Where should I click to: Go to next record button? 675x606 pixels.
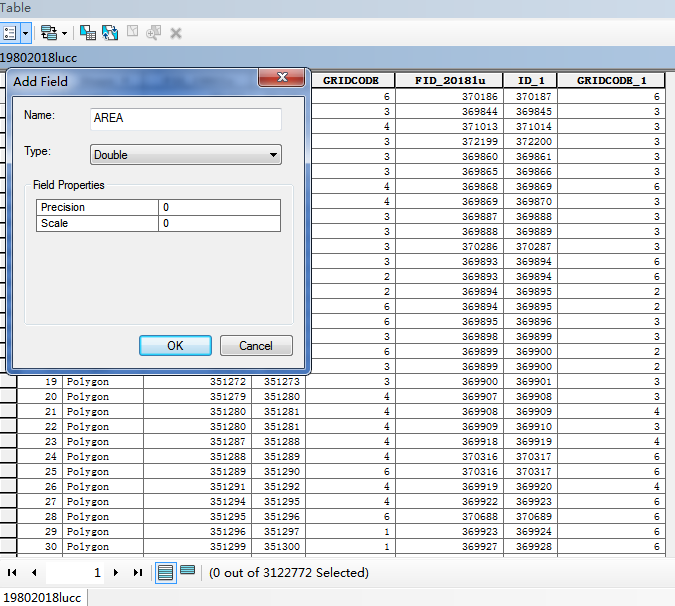point(115,572)
